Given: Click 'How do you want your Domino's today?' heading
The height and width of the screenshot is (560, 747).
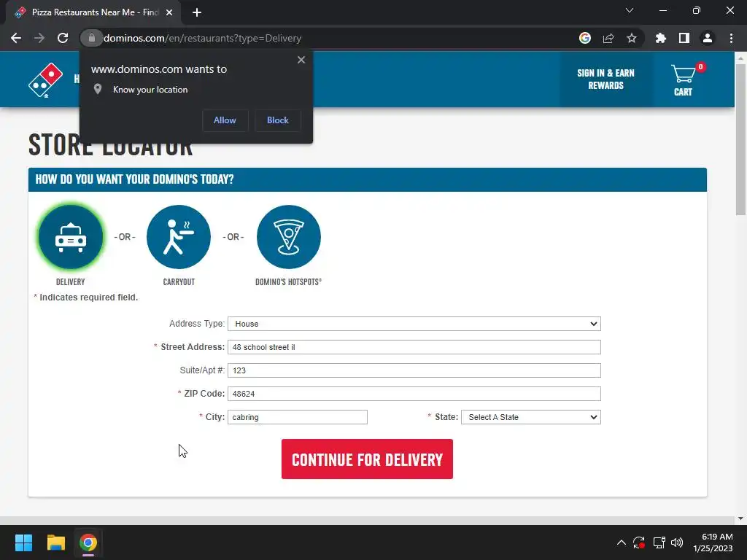Looking at the screenshot, I should 134,179.
